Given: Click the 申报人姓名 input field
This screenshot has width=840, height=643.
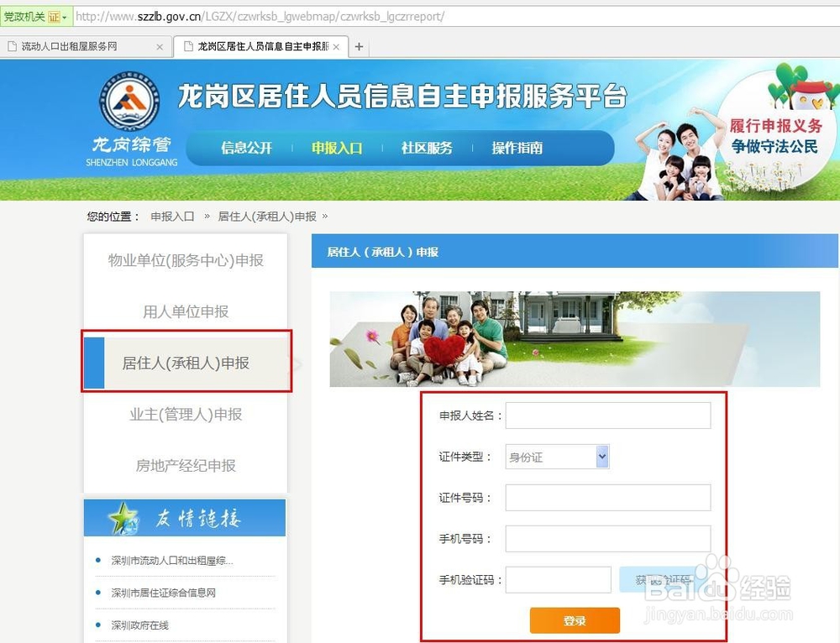Looking at the screenshot, I should pos(608,416).
